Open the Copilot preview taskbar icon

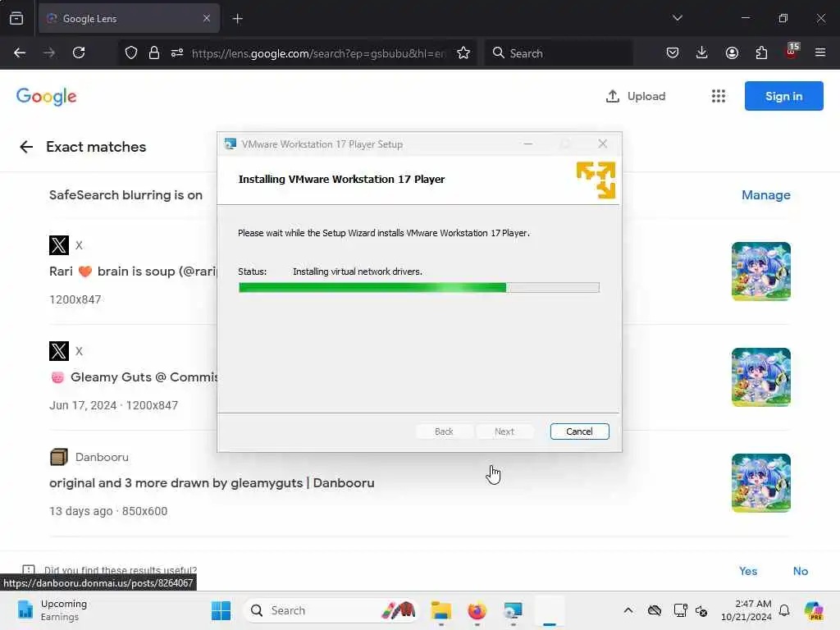click(814, 610)
